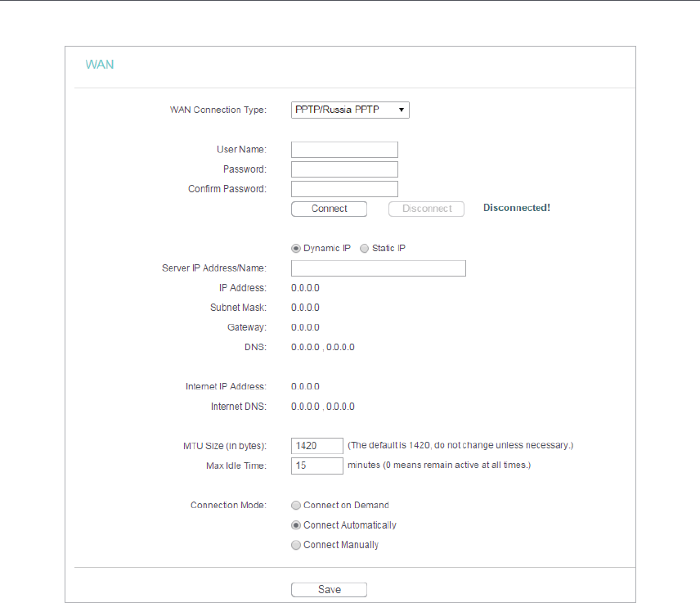The width and height of the screenshot is (700, 603).
Task: Click the Server IP Address/Name label
Action: [214, 268]
